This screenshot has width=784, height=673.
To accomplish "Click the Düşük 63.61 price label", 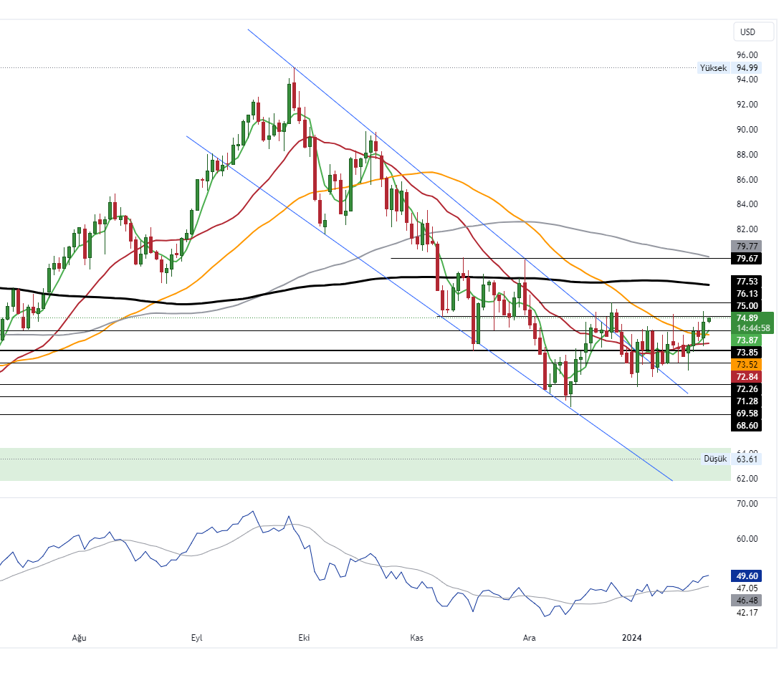I will 730,459.
